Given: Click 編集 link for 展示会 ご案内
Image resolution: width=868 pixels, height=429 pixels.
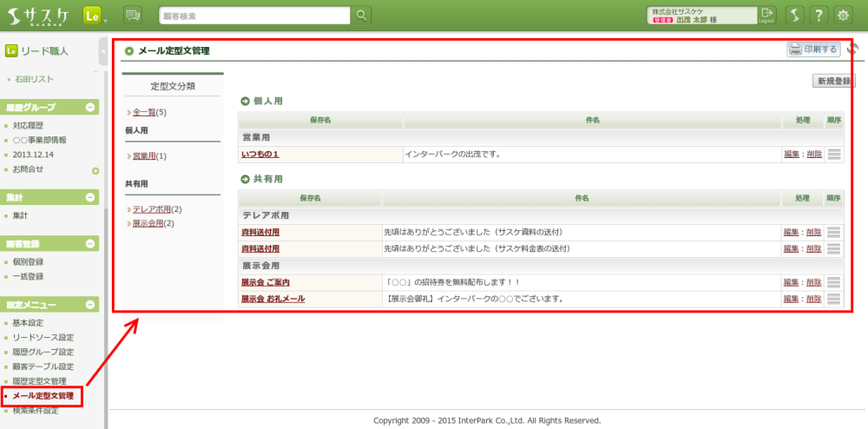Looking at the screenshot, I should (791, 282).
